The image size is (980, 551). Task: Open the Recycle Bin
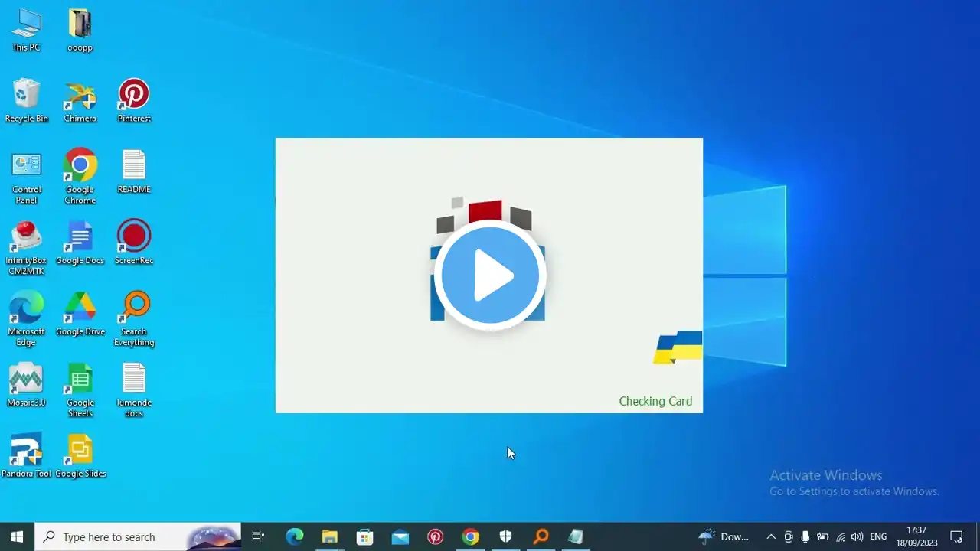(26, 101)
